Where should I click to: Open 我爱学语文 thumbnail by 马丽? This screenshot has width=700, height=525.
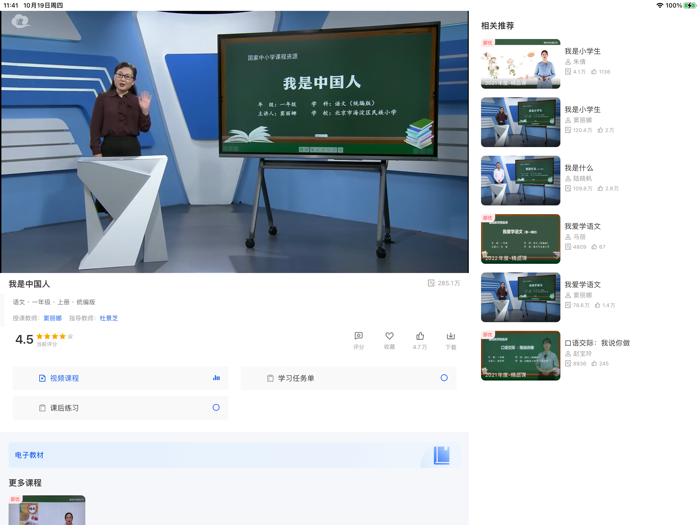tap(521, 239)
